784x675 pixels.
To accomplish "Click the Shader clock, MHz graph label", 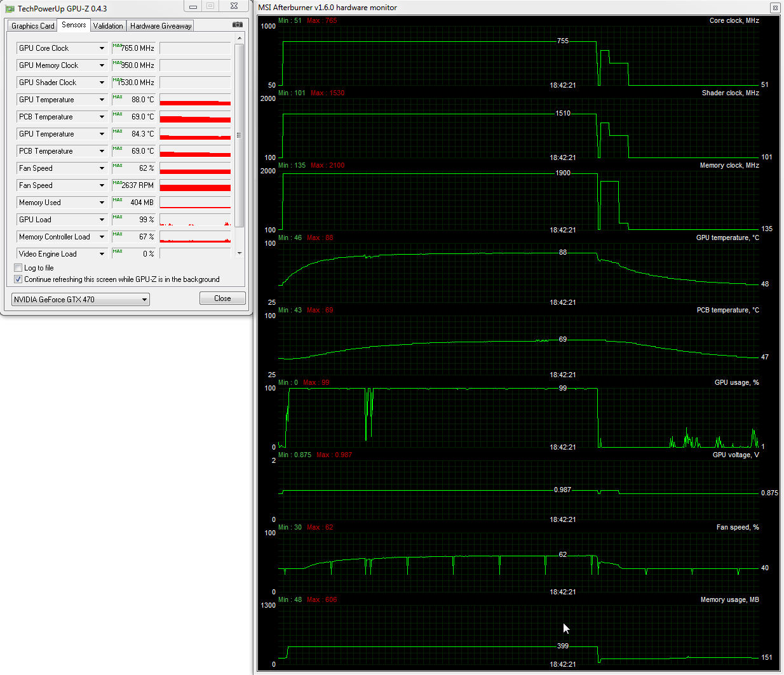I will click(731, 93).
